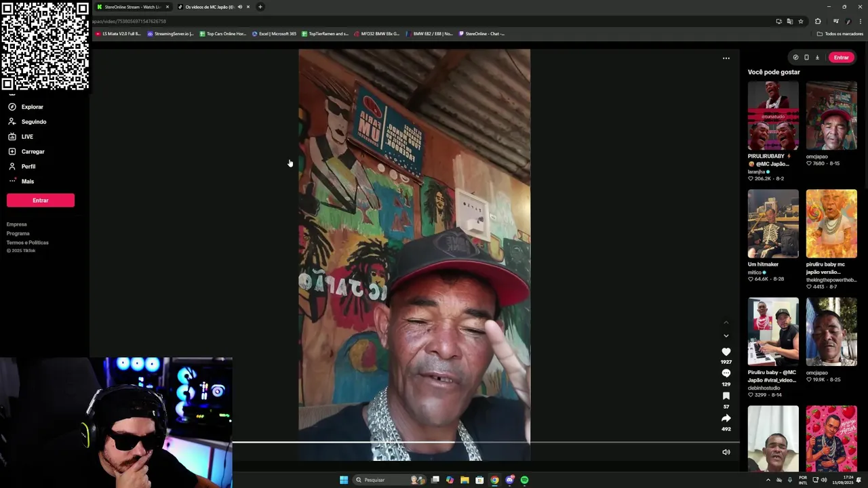Screen dimensions: 868x488
Task: Mute the video with the speaker icon
Action: point(726,452)
